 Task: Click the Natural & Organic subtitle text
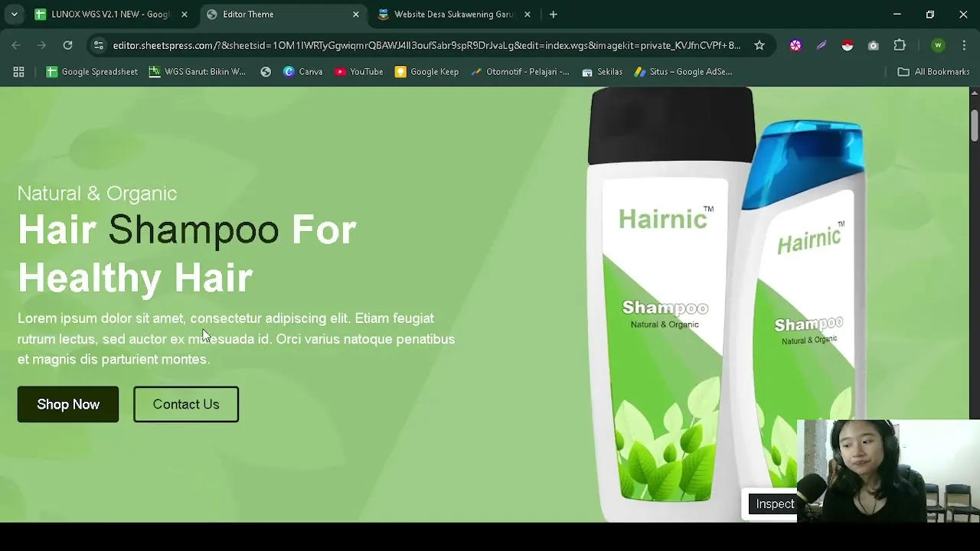[x=97, y=194]
